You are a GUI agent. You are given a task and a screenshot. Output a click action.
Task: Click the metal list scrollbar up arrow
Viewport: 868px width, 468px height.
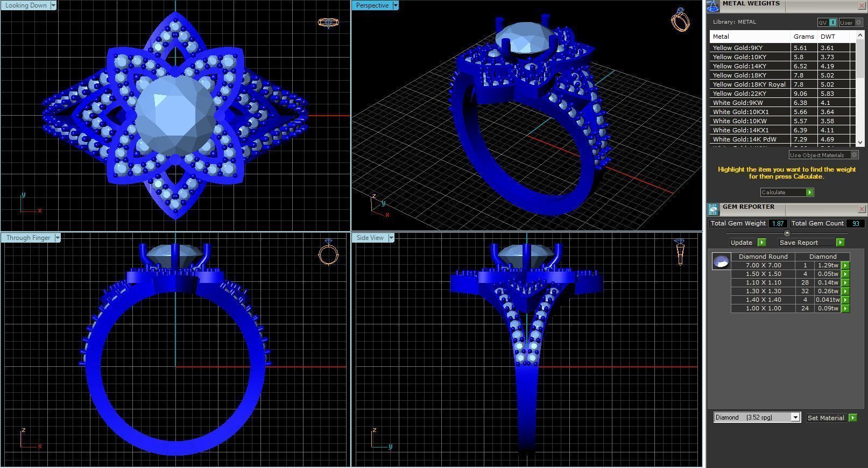[x=859, y=35]
